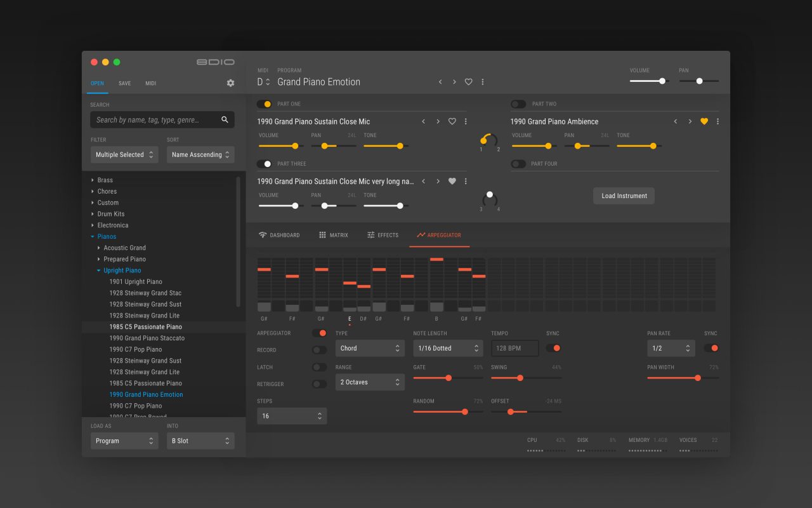Open settings via the sidebar gear icon
This screenshot has height=508, width=812.
[x=230, y=83]
